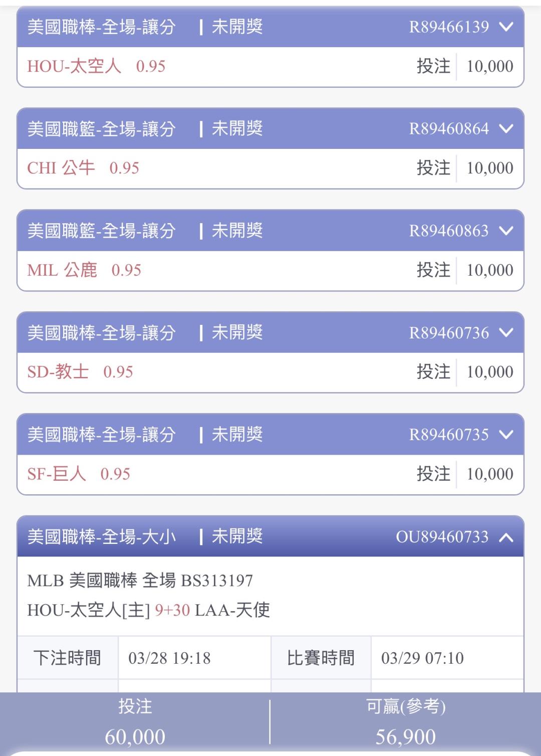Expand bet slip R89460864 chevron
Viewport: 541px width, 756px height.
click(x=506, y=129)
